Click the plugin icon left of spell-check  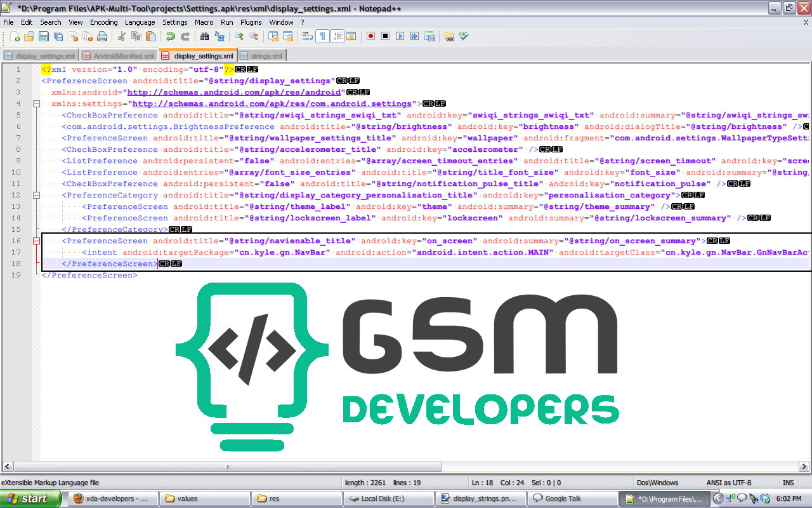pos(449,36)
